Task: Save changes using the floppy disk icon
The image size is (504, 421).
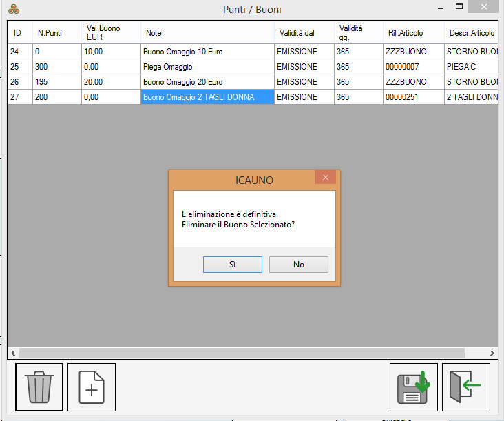Action: coord(413,387)
